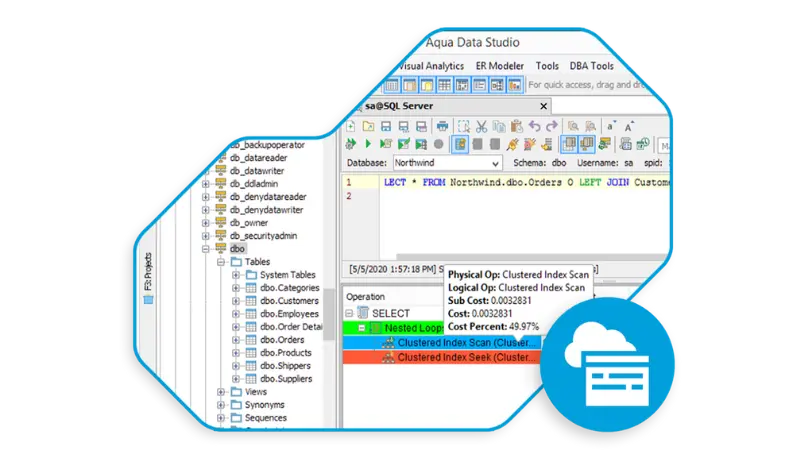Collapse the SELECT operation row
Viewport: 800px width, 450px height.
click(x=349, y=313)
